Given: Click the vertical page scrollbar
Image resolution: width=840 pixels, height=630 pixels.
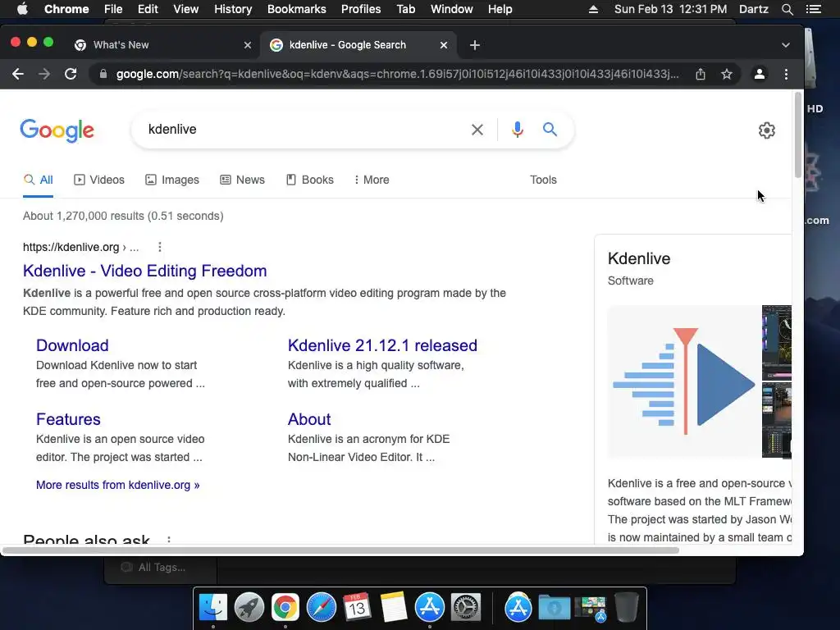Looking at the screenshot, I should pyautogui.click(x=797, y=135).
